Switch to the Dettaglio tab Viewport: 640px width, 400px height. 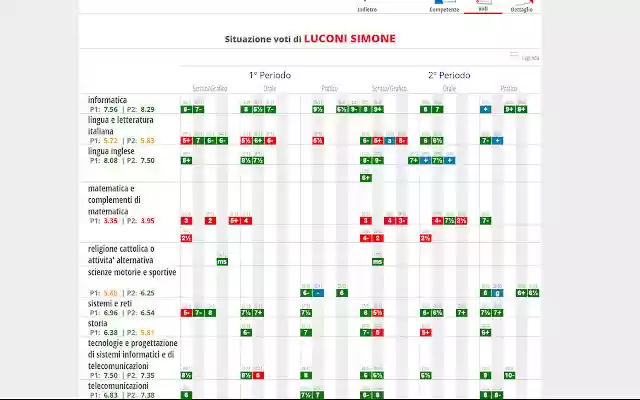click(522, 7)
